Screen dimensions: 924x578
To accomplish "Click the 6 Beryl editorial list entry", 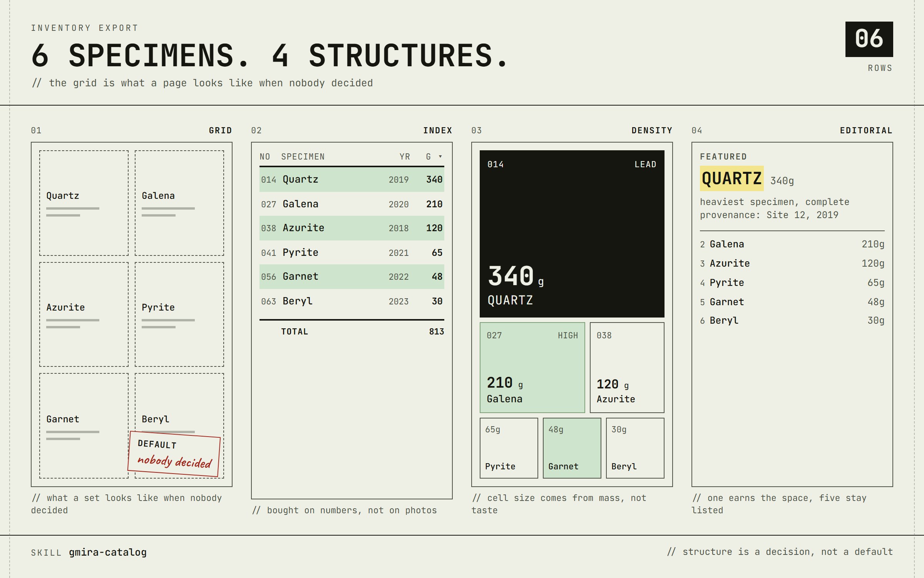I will click(x=792, y=321).
